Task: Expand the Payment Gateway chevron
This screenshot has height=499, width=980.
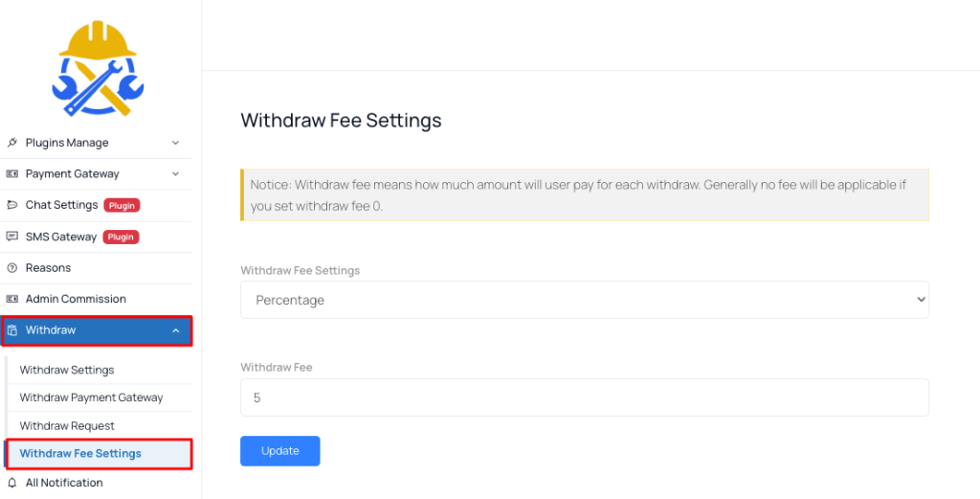Action: [x=176, y=174]
